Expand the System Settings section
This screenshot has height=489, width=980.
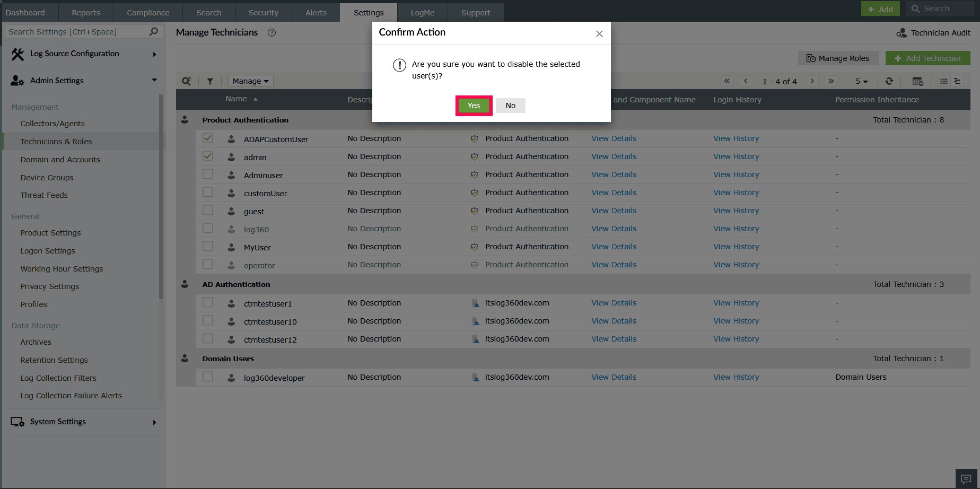[84, 422]
